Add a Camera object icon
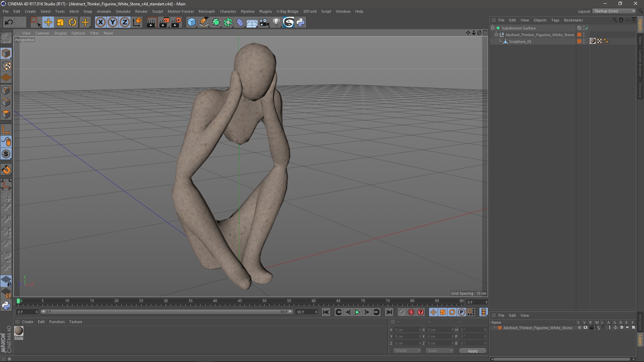The height and width of the screenshot is (362, 644). 264,22
